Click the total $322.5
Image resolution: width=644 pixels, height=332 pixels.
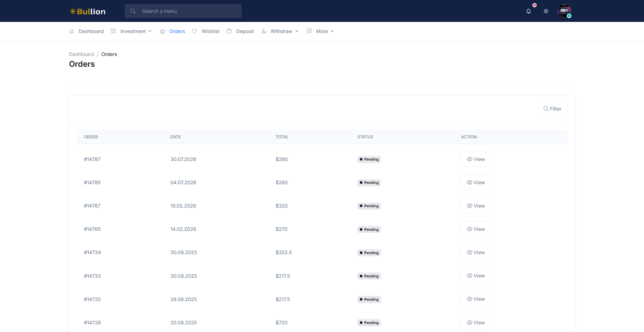(x=284, y=252)
